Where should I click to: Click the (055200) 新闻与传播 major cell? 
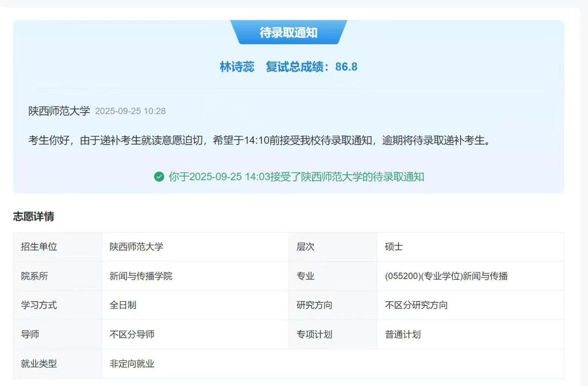pyautogui.click(x=446, y=276)
